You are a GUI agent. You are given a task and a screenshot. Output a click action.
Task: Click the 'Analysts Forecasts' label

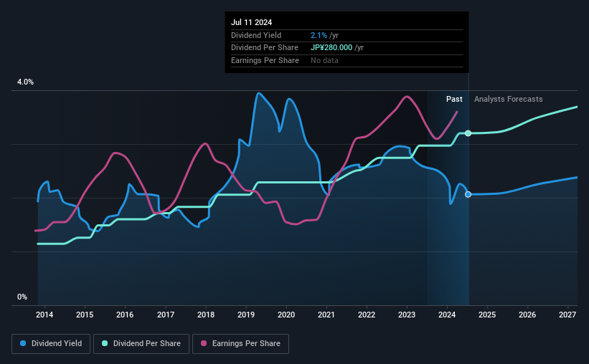click(508, 99)
